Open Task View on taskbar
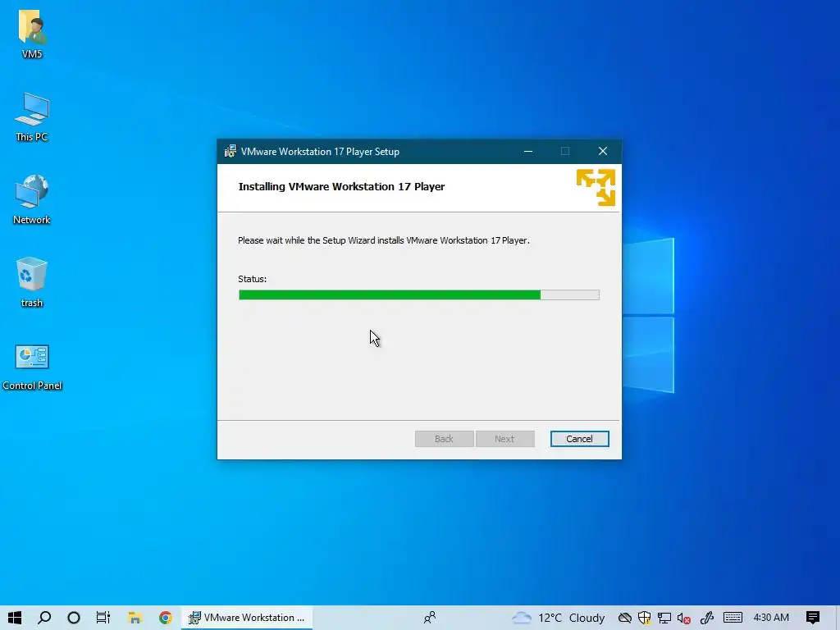This screenshot has width=840, height=630. [103, 618]
